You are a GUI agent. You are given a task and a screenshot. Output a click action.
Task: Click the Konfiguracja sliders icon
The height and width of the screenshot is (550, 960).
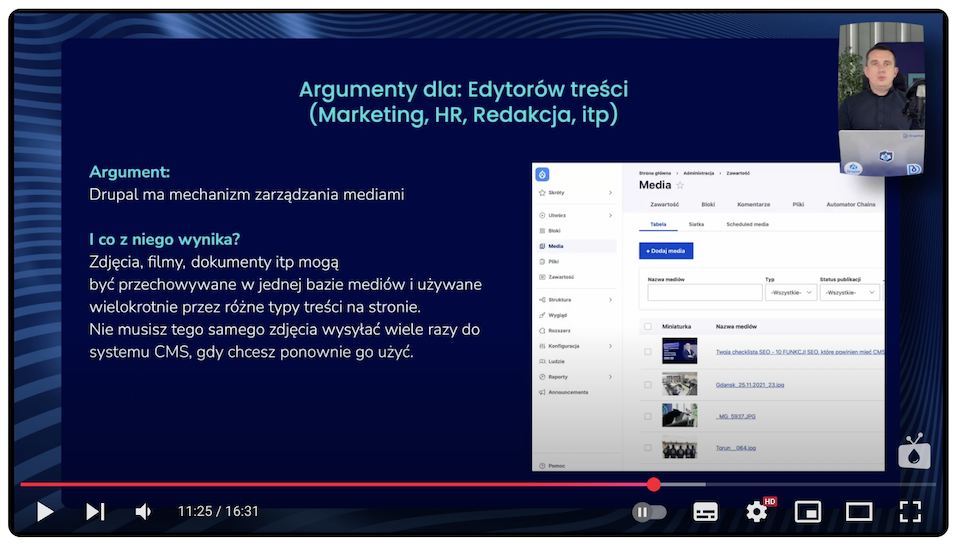[542, 346]
